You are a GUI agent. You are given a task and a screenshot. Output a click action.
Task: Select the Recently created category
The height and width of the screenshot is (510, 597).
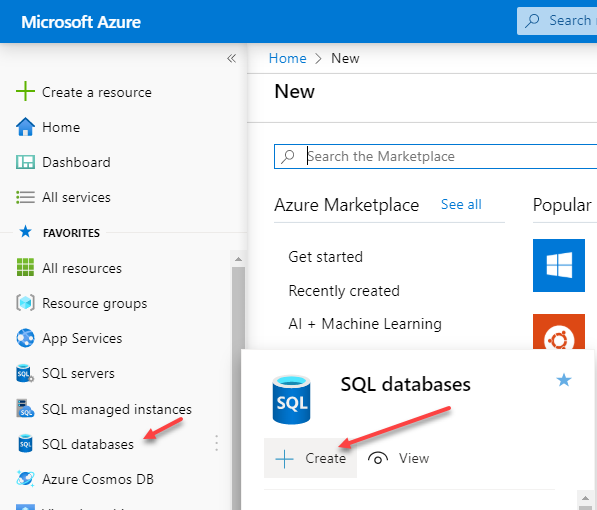point(344,291)
